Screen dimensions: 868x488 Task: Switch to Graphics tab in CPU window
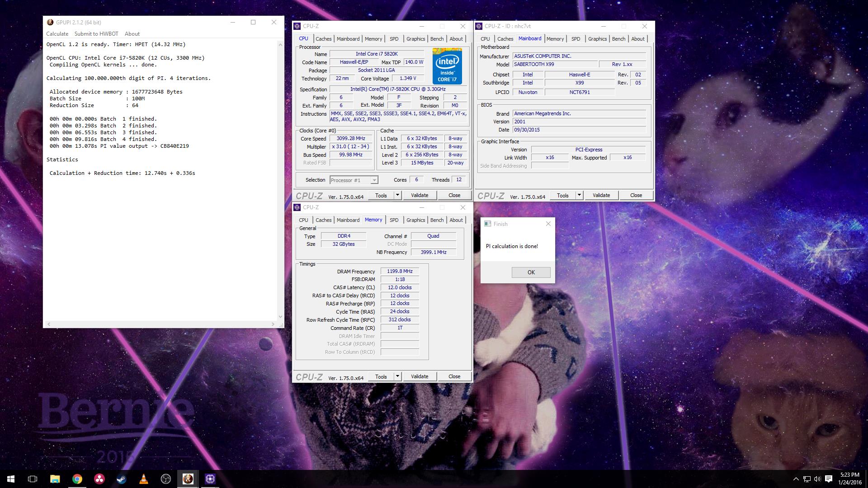416,39
